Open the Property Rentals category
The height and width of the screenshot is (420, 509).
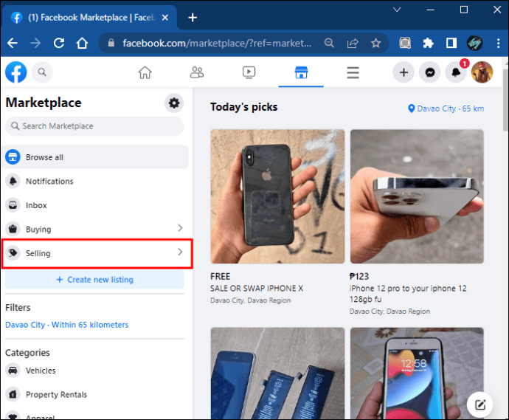pyautogui.click(x=94, y=395)
